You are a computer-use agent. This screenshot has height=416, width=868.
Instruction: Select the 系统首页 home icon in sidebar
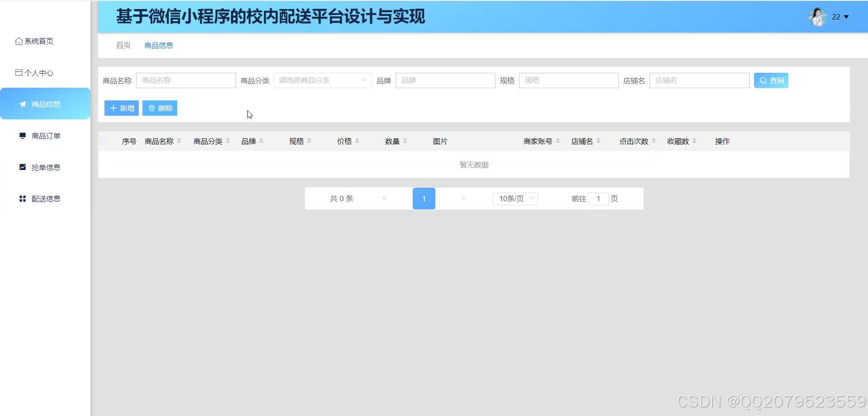pyautogui.click(x=19, y=41)
